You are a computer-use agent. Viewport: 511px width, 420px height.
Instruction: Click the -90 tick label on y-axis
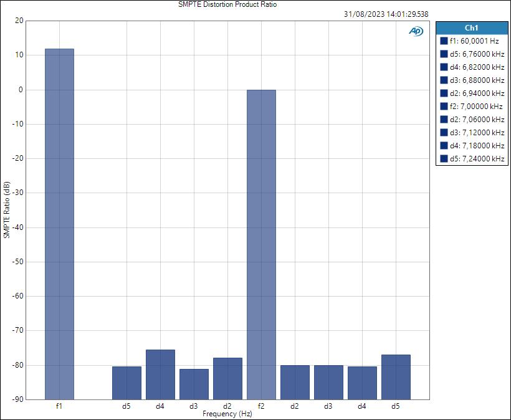18,399
